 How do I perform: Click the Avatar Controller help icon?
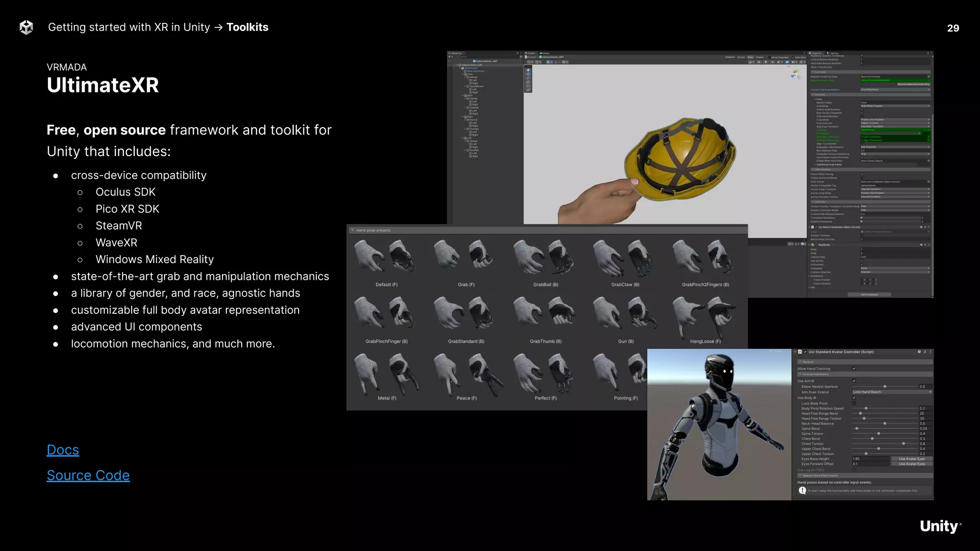(919, 352)
